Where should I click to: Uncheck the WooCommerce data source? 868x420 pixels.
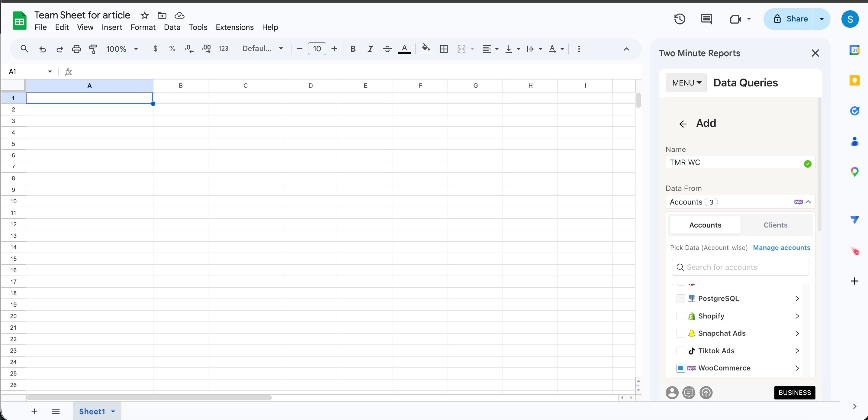[681, 368]
